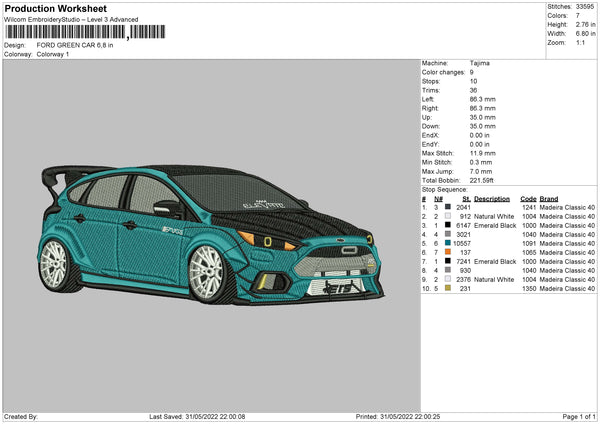This screenshot has height=424, width=600.
Task: Select the 'Created By:' footer label
Action: tap(21, 416)
